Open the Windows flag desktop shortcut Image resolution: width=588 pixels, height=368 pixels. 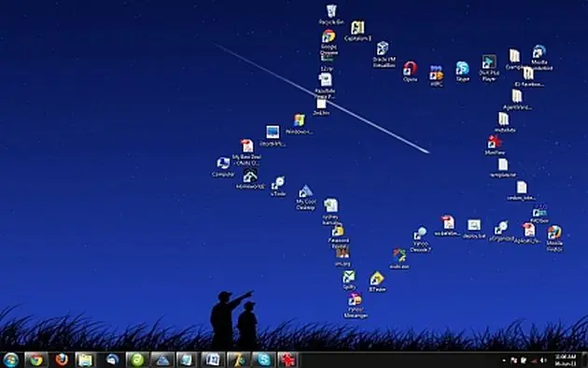pyautogui.click(x=299, y=120)
